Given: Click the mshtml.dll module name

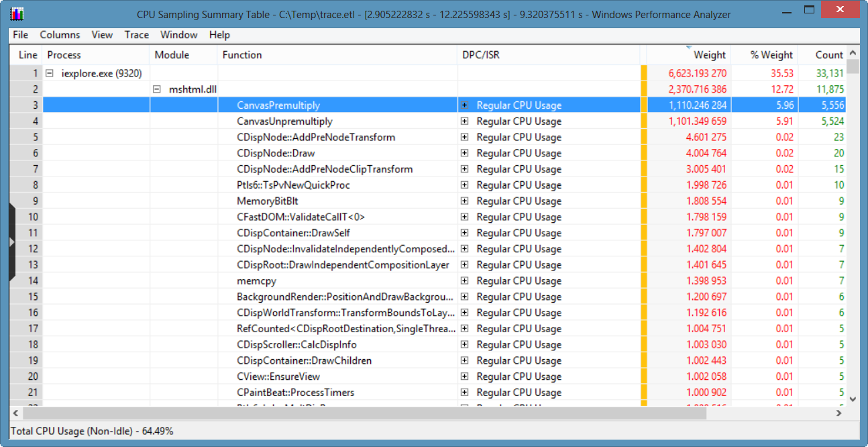Looking at the screenshot, I should click(193, 89).
